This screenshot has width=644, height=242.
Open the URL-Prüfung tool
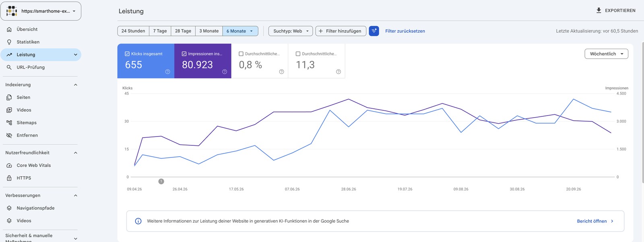tap(41, 67)
